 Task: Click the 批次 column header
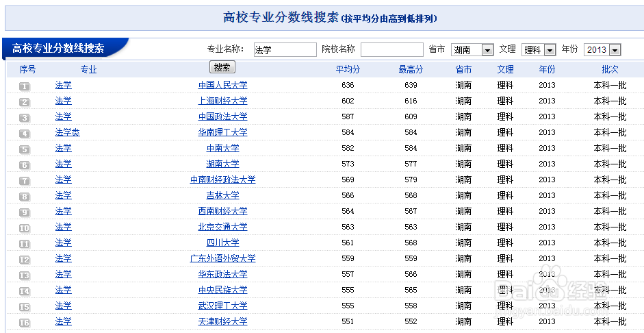tap(610, 69)
